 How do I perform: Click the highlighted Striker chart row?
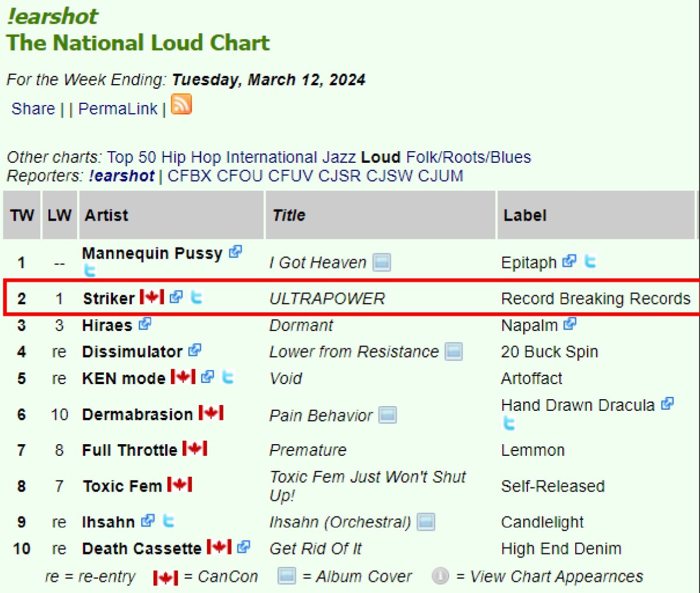tap(349, 298)
